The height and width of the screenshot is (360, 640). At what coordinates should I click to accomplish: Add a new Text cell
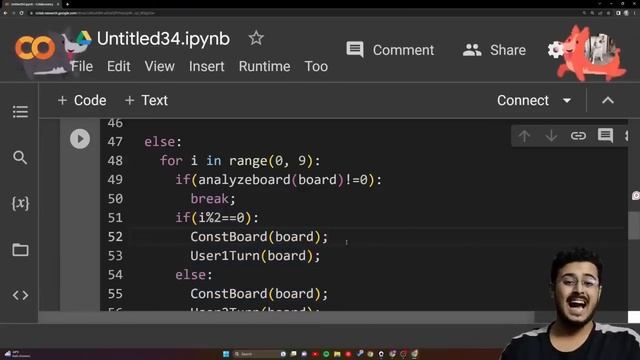pyautogui.click(x=146, y=100)
